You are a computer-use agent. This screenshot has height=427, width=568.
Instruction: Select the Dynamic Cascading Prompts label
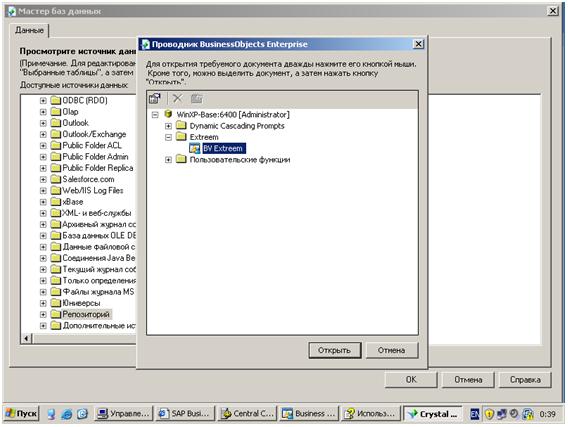(x=237, y=126)
